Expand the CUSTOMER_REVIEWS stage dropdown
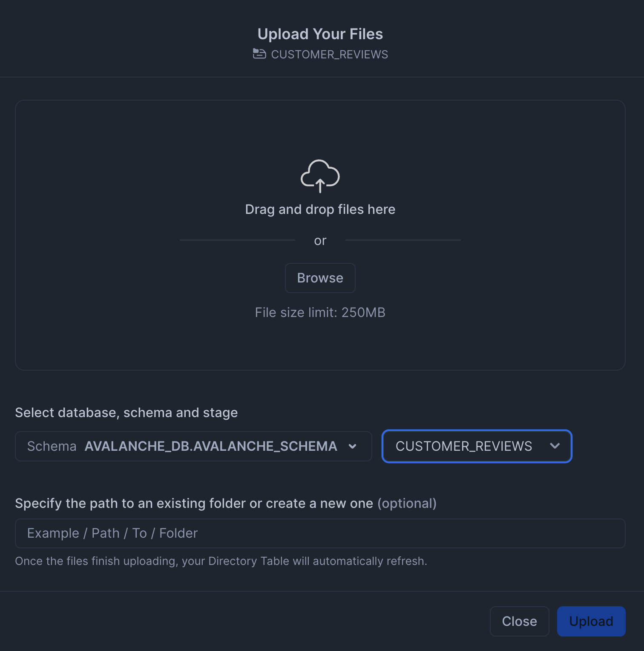The image size is (644, 651). (476, 446)
